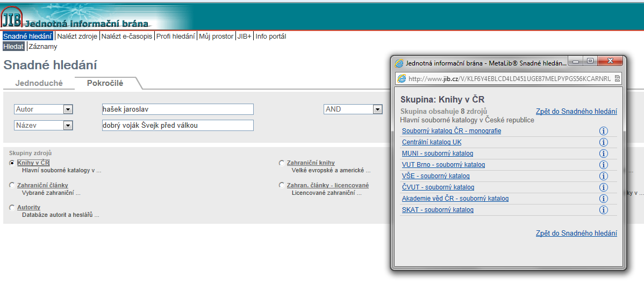Open Souborný katalog ČR - monografie link

[452, 131]
